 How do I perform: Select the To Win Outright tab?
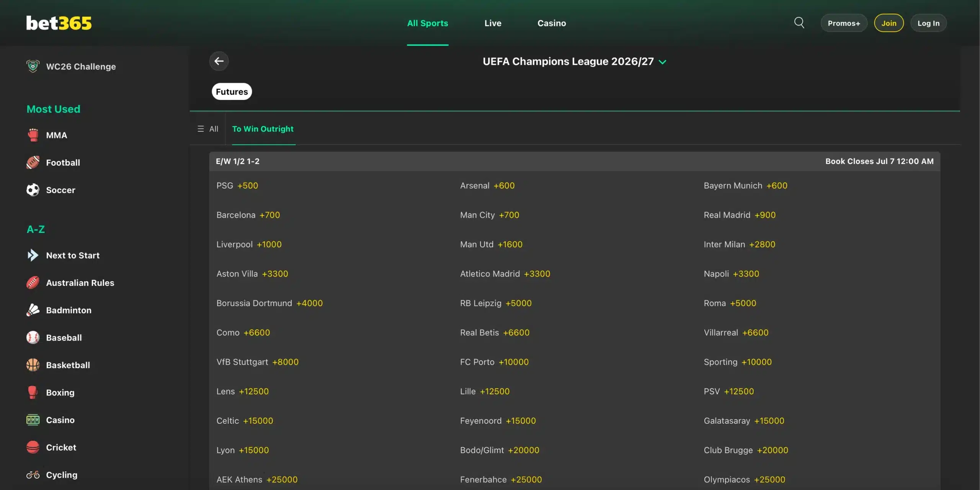pos(263,129)
